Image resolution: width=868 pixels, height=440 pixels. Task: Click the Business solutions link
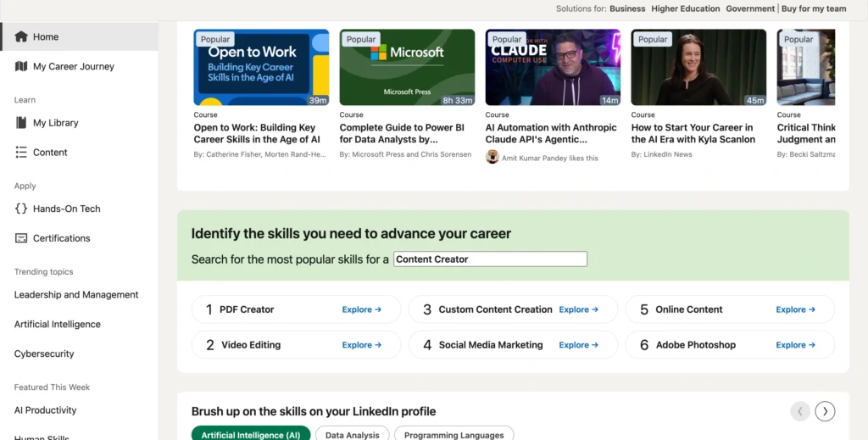point(627,8)
